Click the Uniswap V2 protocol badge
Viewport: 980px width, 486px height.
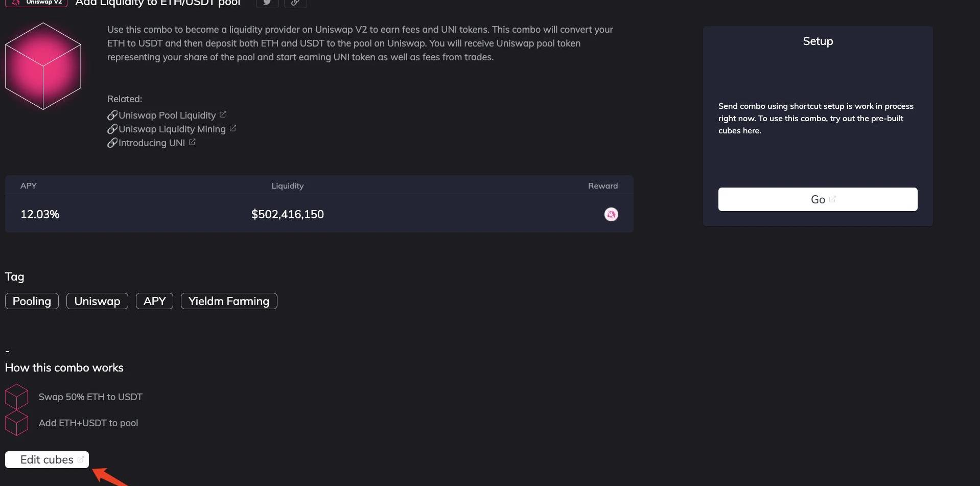(x=37, y=3)
